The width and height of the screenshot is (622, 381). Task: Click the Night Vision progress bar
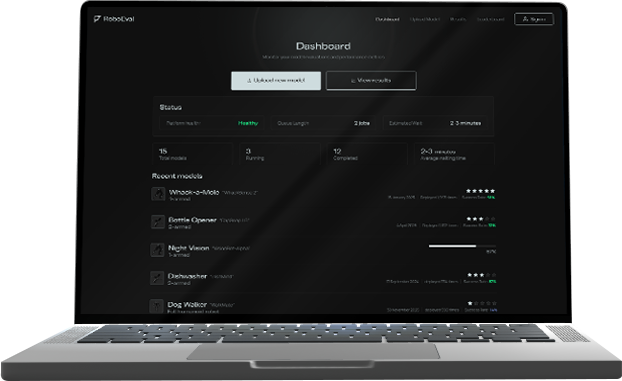pos(462,246)
